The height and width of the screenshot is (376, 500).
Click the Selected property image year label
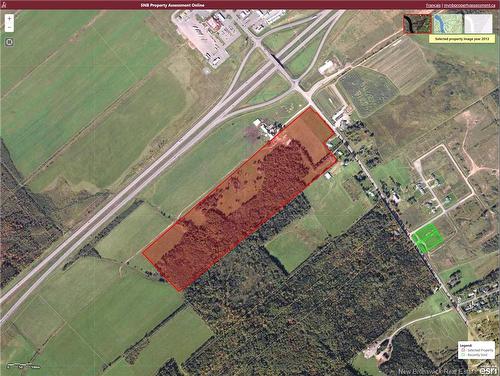pyautogui.click(x=462, y=39)
